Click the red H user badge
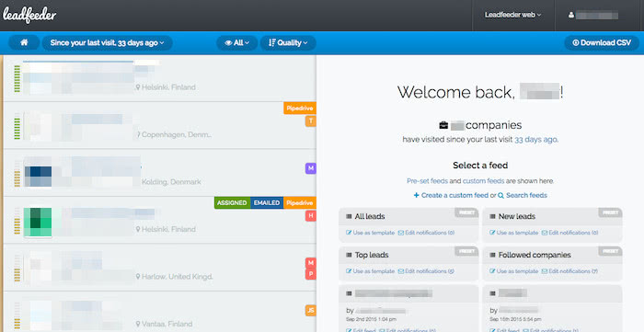Screen dimensions: 644x332 tap(311, 216)
